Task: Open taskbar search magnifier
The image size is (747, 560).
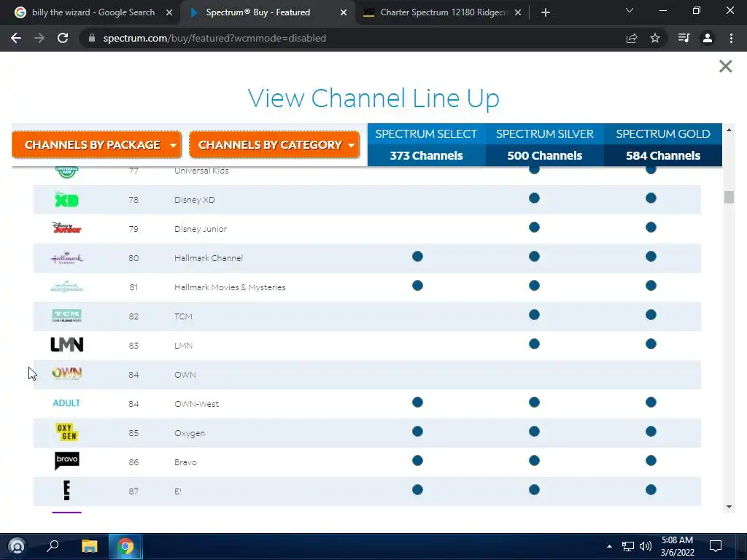Action: pos(53,546)
